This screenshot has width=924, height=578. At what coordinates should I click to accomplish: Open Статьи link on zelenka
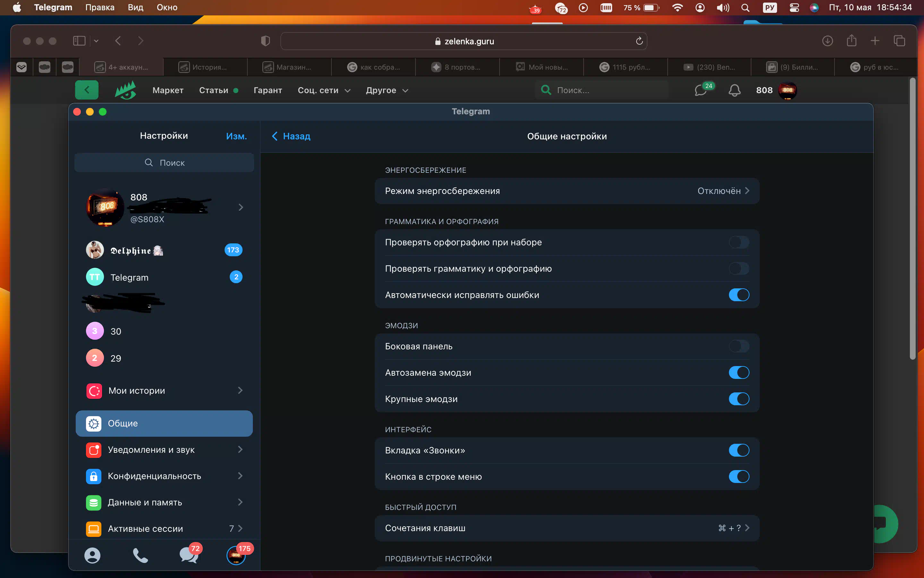[214, 90]
